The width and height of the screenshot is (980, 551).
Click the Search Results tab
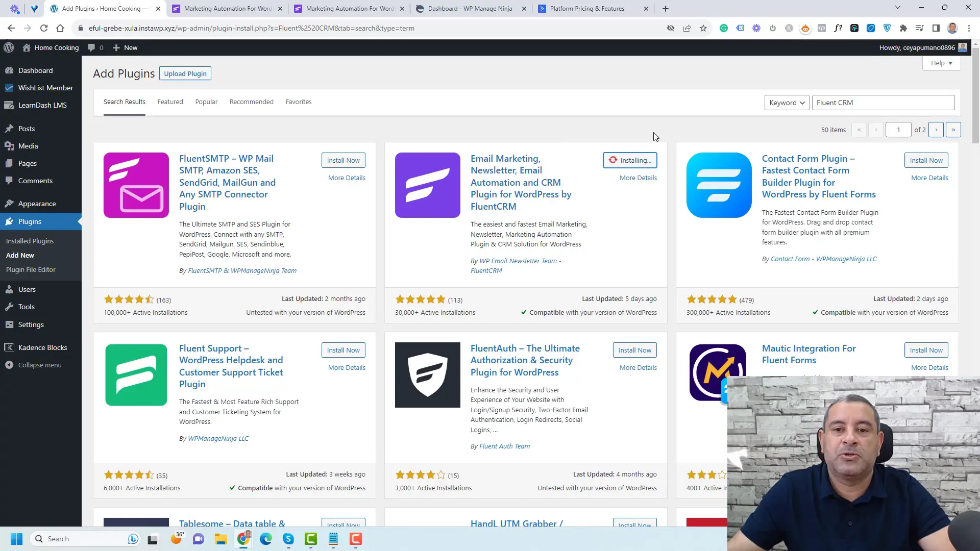(x=124, y=102)
